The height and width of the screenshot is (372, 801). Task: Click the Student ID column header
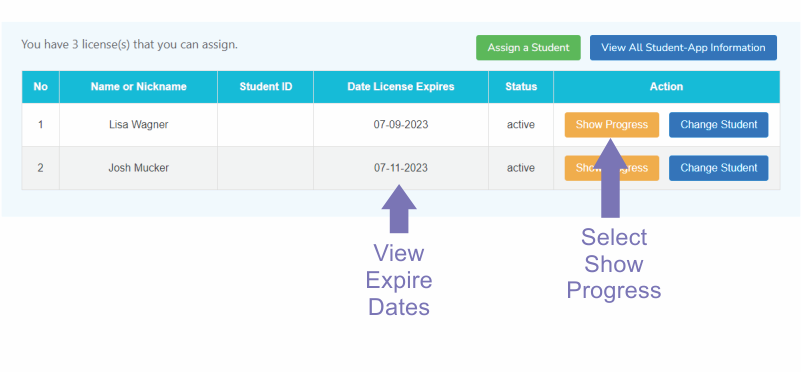[266, 87]
